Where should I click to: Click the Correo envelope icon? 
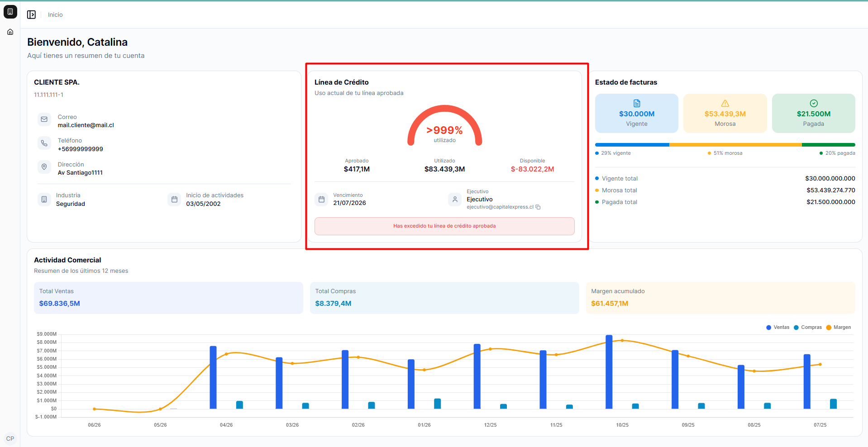pos(44,119)
